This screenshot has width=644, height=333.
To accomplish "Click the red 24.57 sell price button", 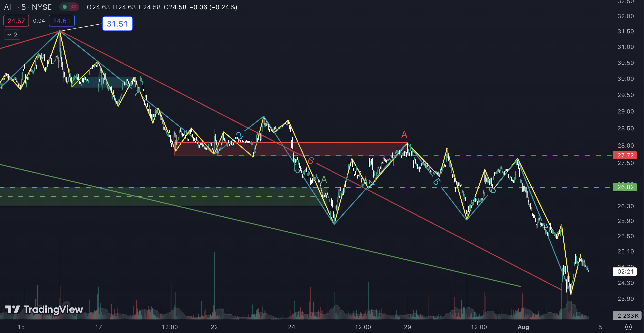I will (x=16, y=21).
